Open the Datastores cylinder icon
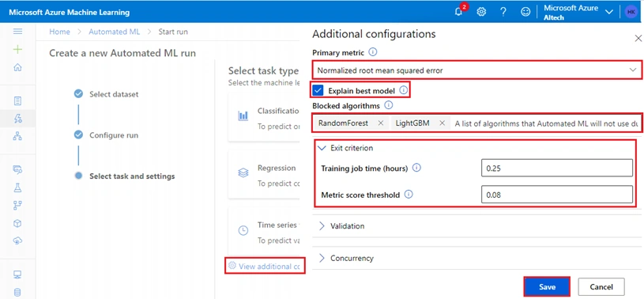The height and width of the screenshot is (299, 644). point(17,293)
